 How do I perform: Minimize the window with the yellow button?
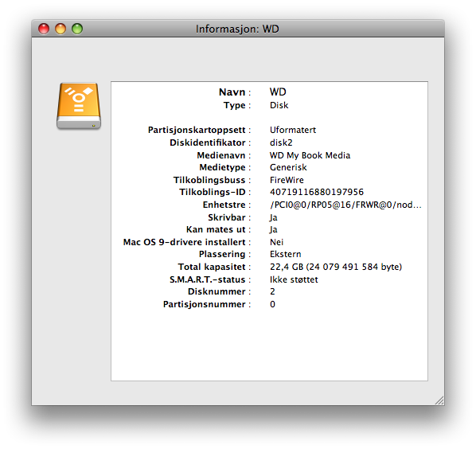click(x=60, y=29)
